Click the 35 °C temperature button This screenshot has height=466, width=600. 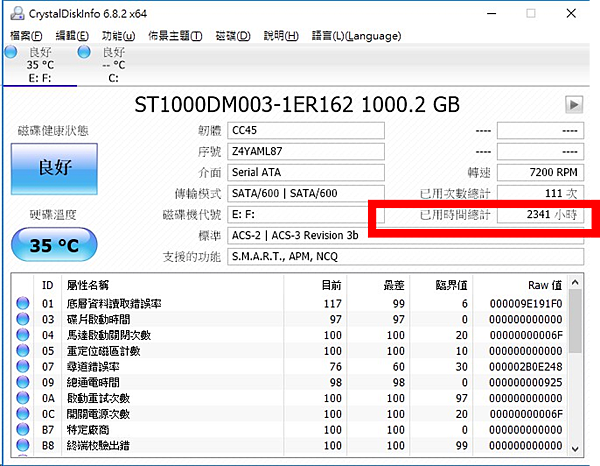pos(54,245)
